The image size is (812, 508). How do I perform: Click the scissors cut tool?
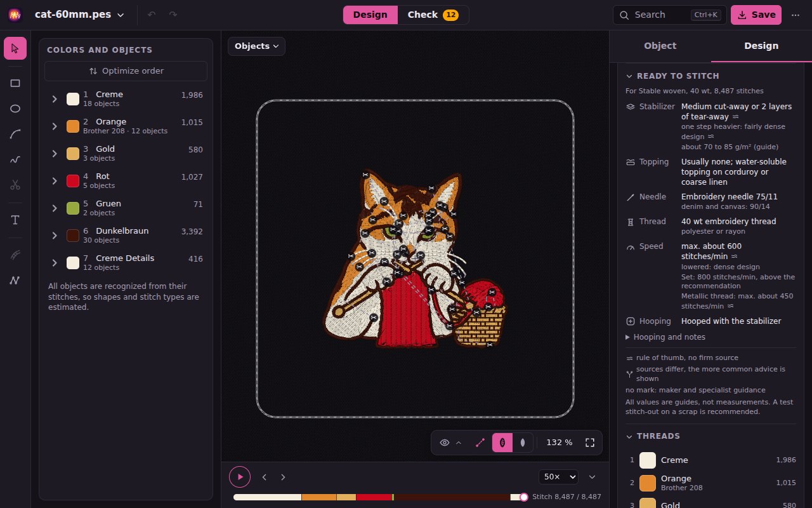tap(15, 185)
